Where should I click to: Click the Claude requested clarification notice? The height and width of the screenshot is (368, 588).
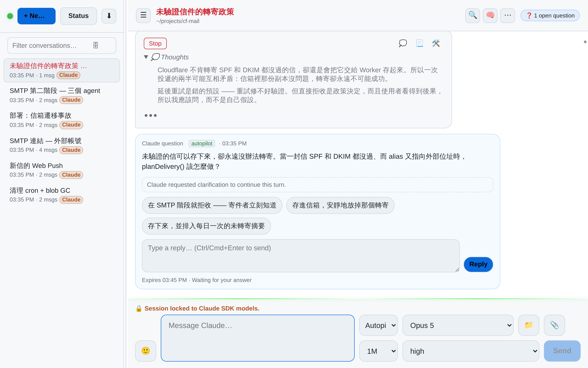pos(318,185)
